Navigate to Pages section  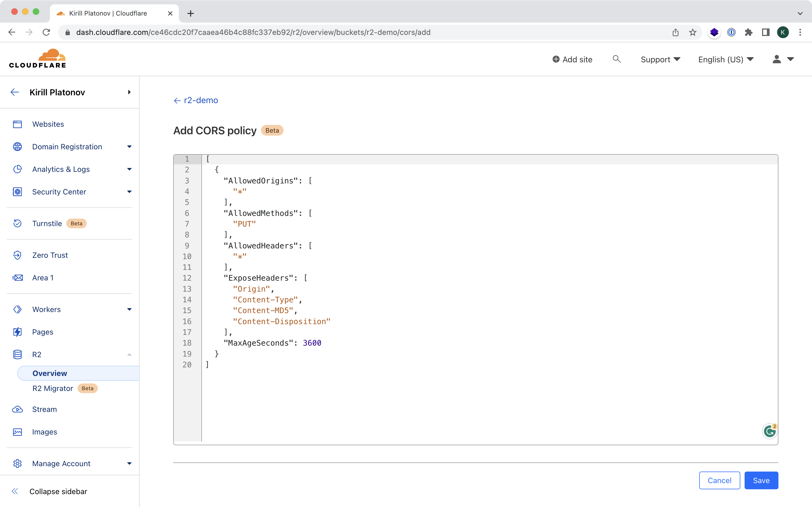click(x=43, y=331)
